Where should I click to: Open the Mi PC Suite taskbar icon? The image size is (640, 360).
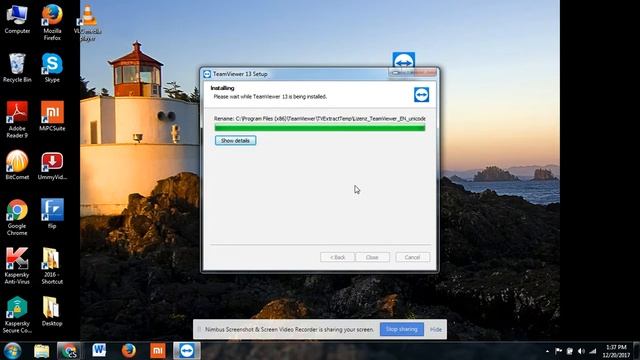(x=158, y=350)
